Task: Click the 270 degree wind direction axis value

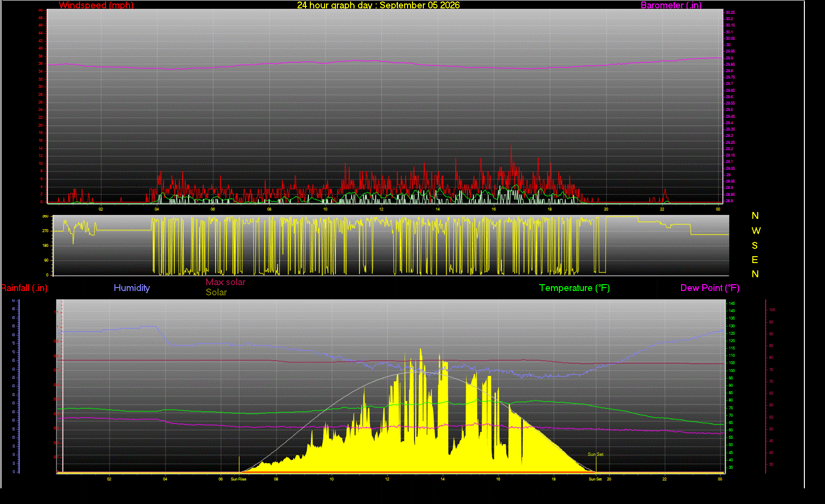Action: (x=46, y=231)
